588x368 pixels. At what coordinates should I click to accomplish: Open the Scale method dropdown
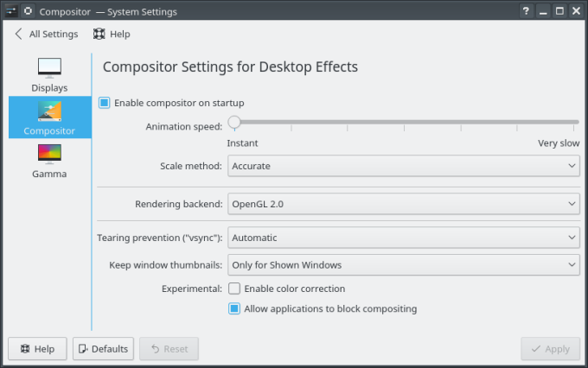pos(404,166)
